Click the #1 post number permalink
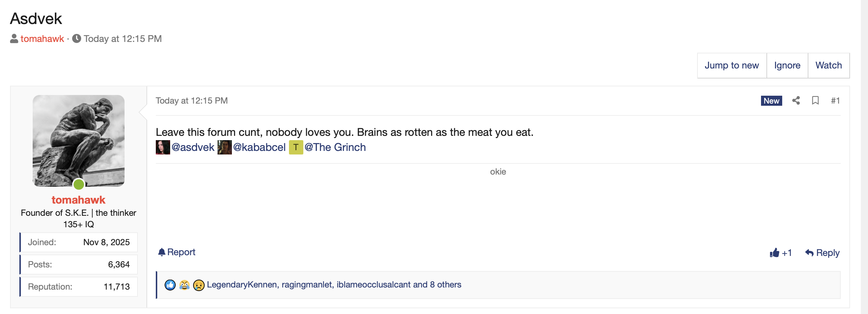868x314 pixels. (835, 101)
